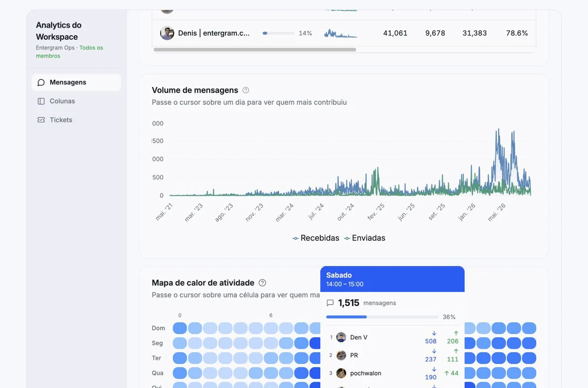Click pochwalon avatar in tooltip
This screenshot has height=388, width=588.
(341, 373)
